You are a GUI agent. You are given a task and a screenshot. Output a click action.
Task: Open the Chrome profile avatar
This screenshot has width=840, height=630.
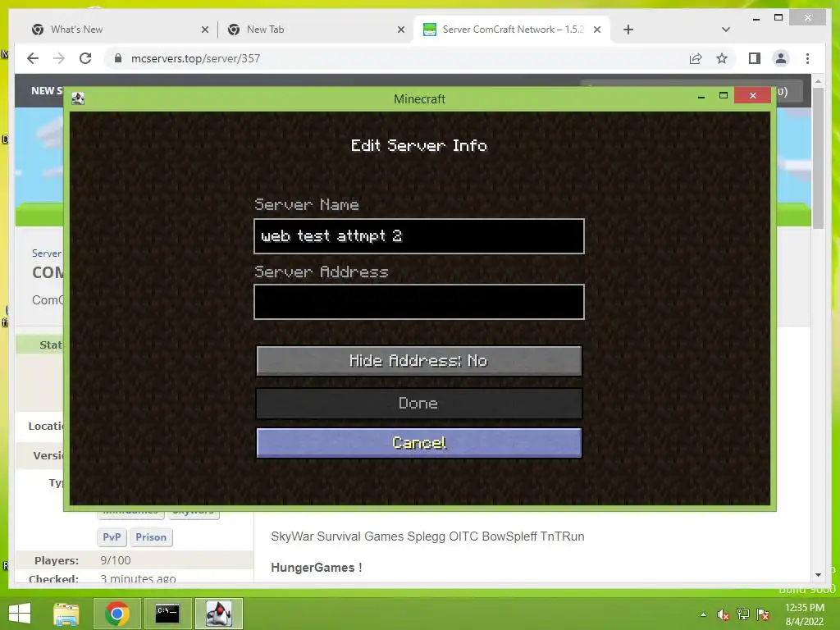point(781,58)
